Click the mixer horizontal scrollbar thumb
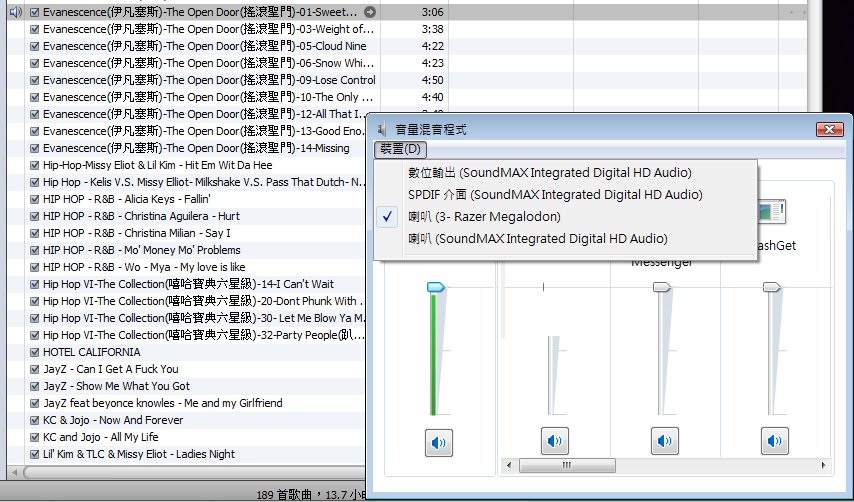 (x=567, y=465)
